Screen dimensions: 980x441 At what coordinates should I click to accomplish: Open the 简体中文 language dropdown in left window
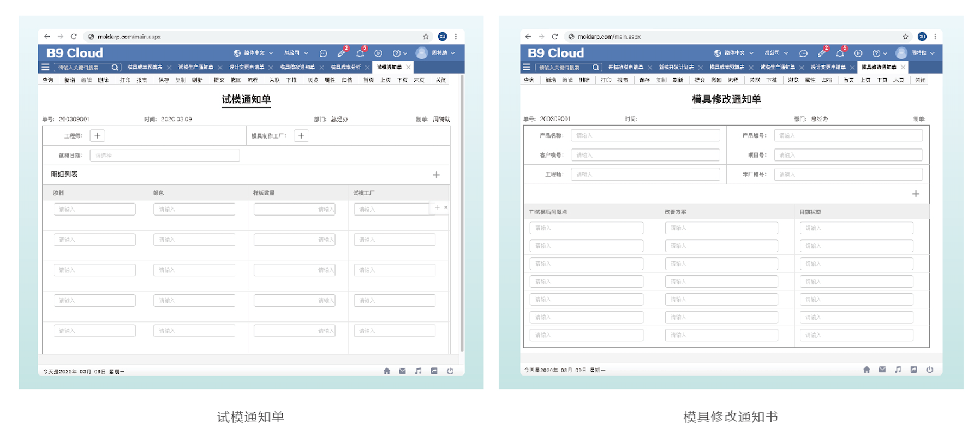[254, 53]
